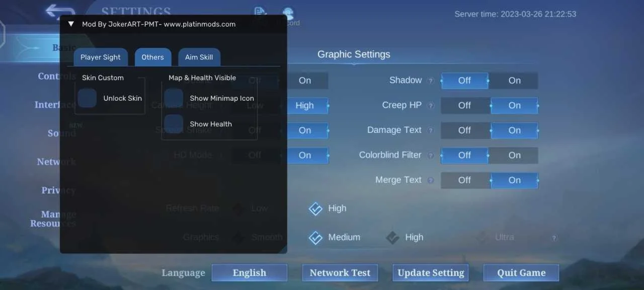Open the Shadow help question mark

tap(431, 81)
